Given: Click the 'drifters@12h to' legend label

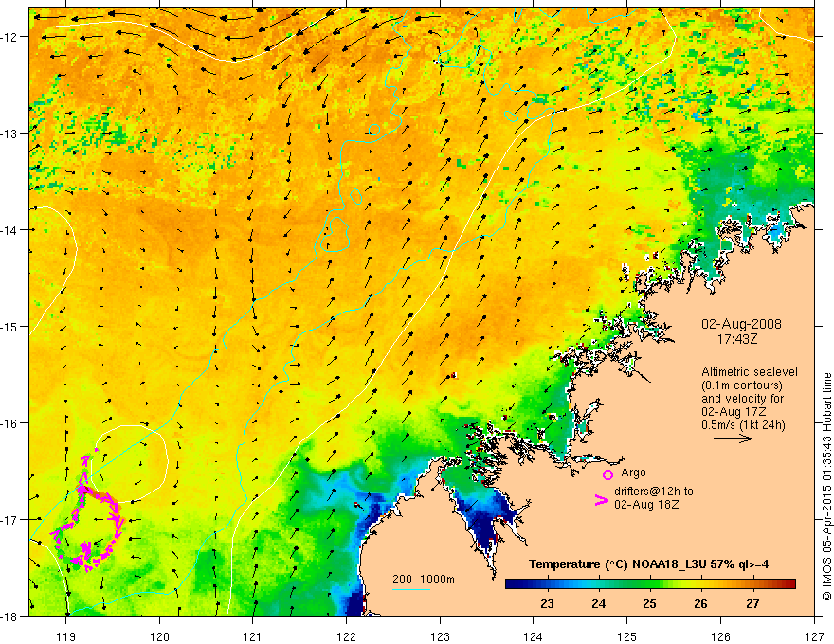Looking at the screenshot, I should click(654, 492).
